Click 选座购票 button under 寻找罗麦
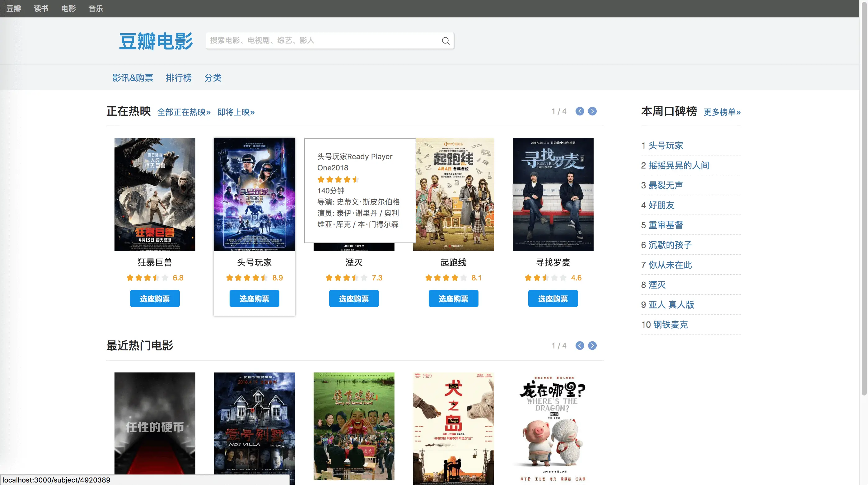The image size is (868, 485). (553, 299)
